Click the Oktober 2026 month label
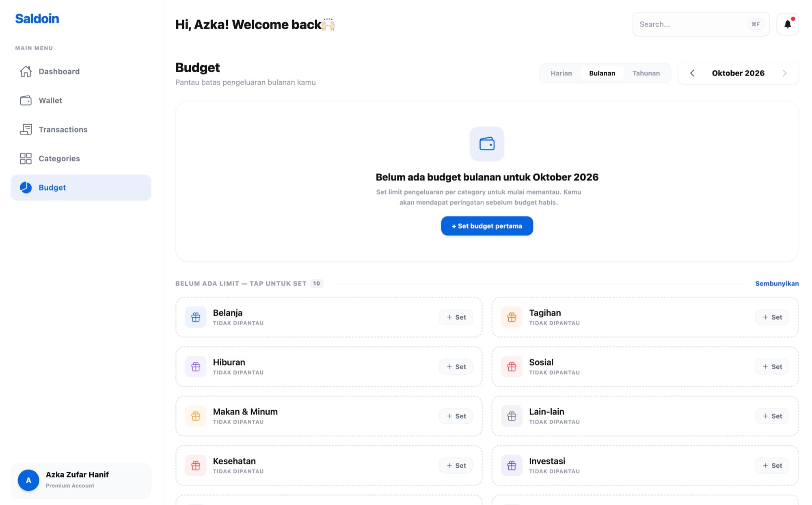Viewport: 812px width, 505px height. 738,73
